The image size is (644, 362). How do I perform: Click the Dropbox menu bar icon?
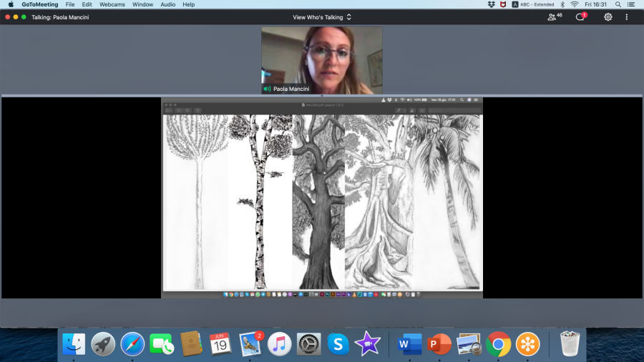(x=491, y=4)
